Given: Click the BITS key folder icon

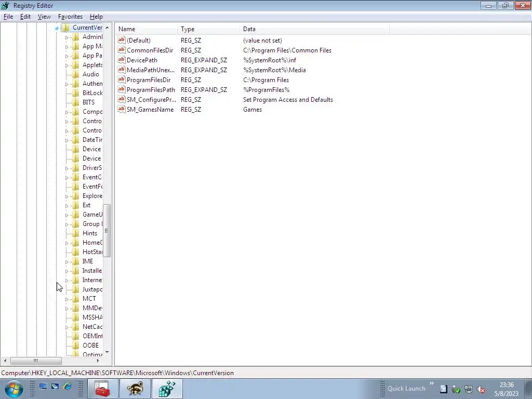Looking at the screenshot, I should pos(76,102).
